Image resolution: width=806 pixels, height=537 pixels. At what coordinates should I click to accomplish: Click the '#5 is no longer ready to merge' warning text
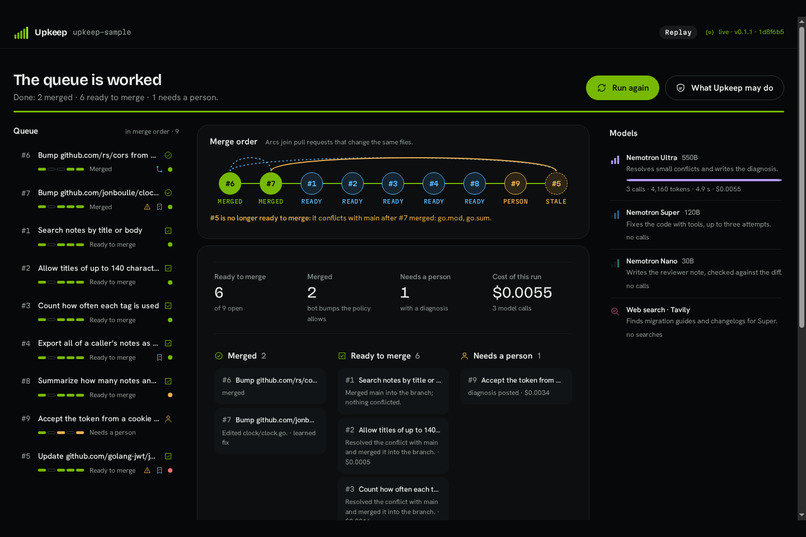[x=350, y=218]
